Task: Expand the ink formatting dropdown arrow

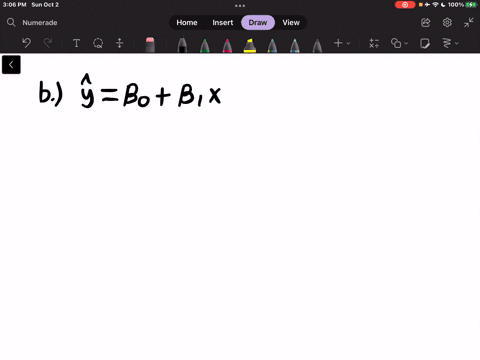Action: coord(457,43)
